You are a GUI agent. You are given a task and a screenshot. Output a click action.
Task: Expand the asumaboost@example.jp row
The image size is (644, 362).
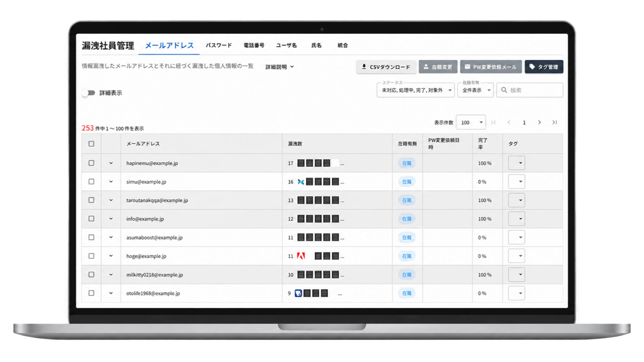tap(111, 237)
